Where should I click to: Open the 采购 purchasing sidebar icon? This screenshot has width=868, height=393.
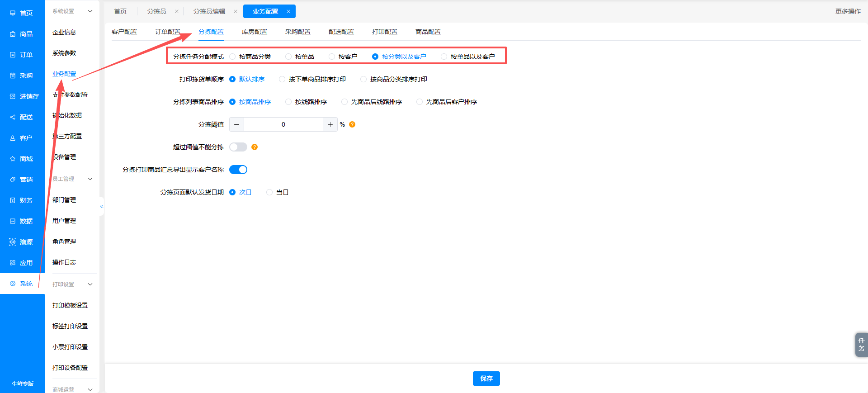(x=13, y=76)
